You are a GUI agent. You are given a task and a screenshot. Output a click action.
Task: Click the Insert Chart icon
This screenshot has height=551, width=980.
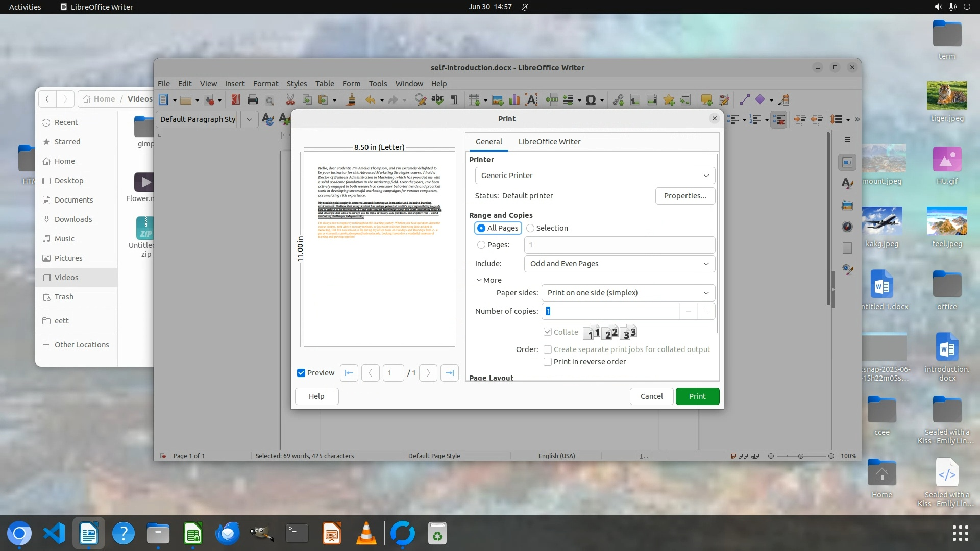click(x=514, y=100)
